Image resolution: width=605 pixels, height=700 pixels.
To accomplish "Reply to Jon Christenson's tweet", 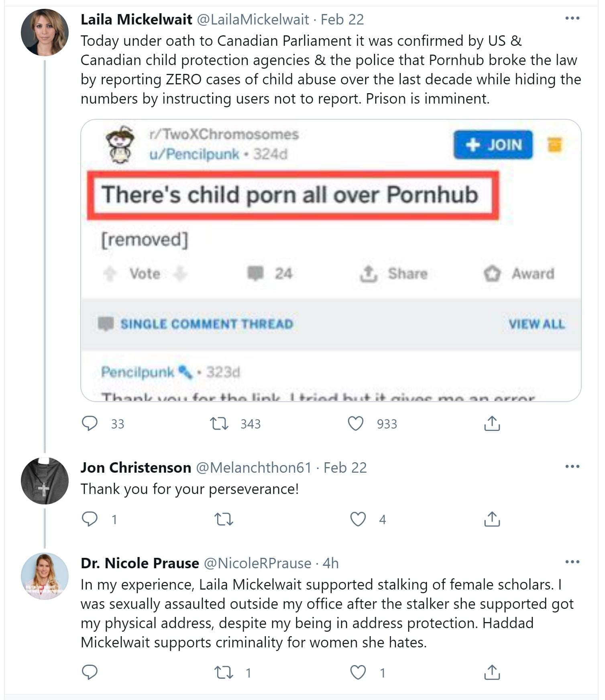I will [90, 519].
